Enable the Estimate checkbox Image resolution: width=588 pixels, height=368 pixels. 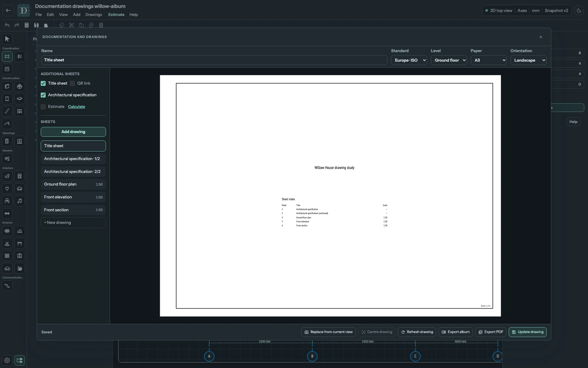(x=43, y=107)
